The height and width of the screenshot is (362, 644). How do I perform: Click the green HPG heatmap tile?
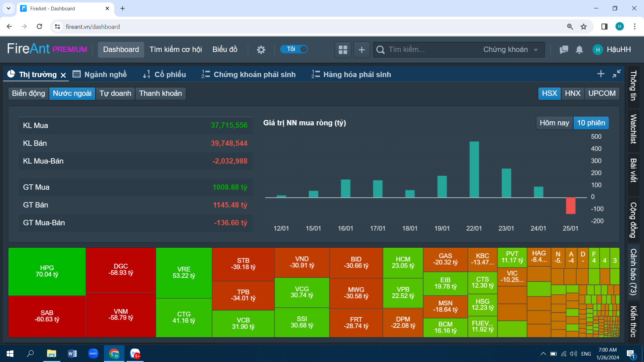pyautogui.click(x=47, y=271)
